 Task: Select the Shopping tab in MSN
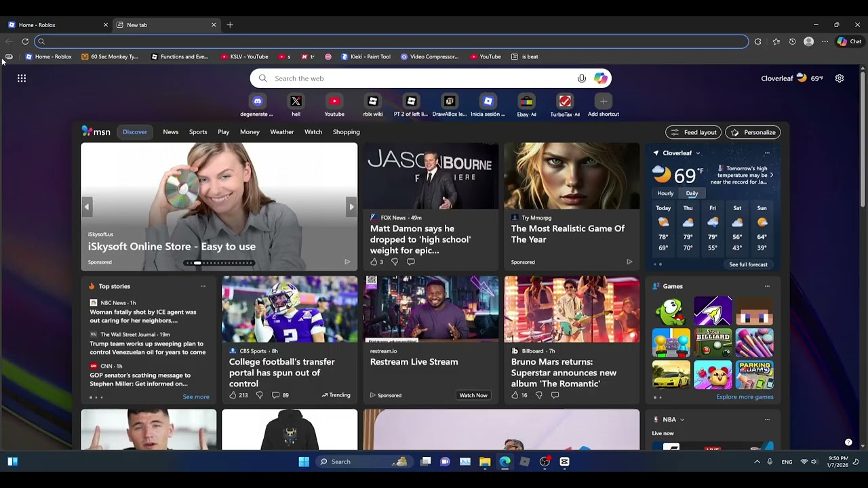[346, 132]
